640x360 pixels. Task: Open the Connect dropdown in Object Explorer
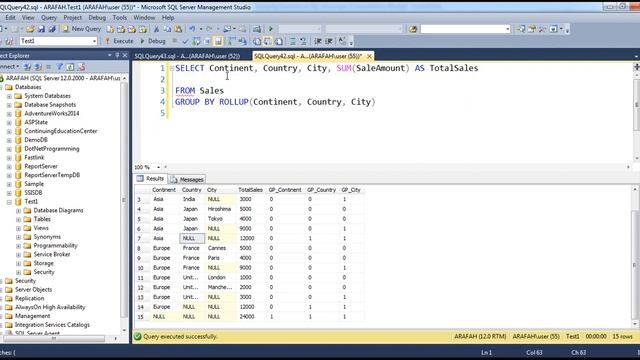(9, 67)
